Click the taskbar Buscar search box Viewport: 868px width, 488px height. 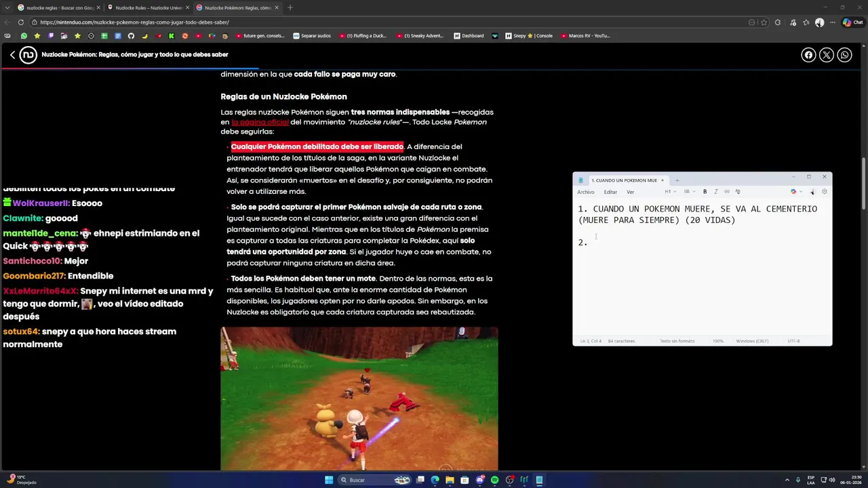(375, 480)
